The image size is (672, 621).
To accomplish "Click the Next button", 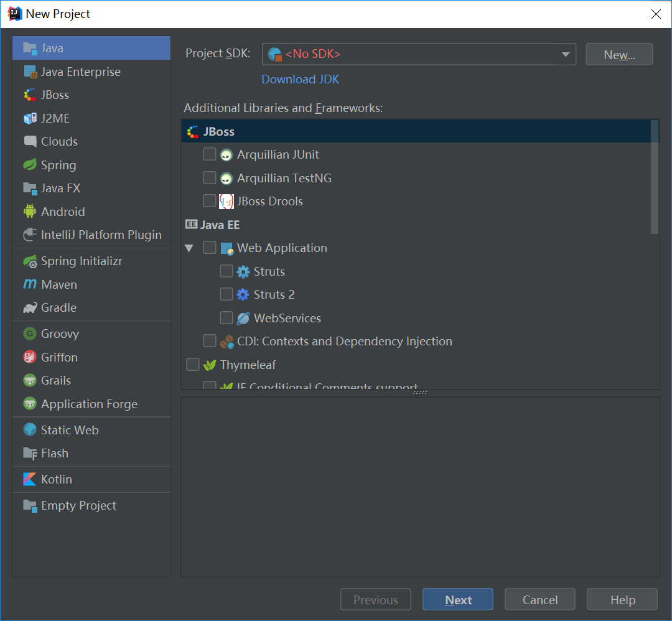I will 458,600.
